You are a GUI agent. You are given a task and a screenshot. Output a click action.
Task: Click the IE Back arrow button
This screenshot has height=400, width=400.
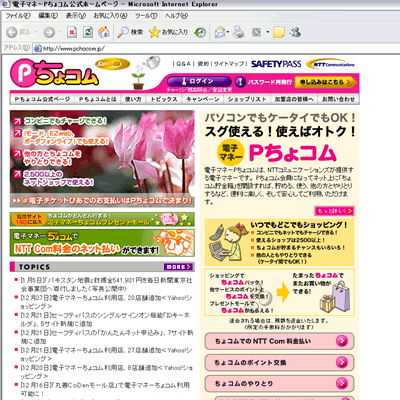pyautogui.click(x=12, y=32)
